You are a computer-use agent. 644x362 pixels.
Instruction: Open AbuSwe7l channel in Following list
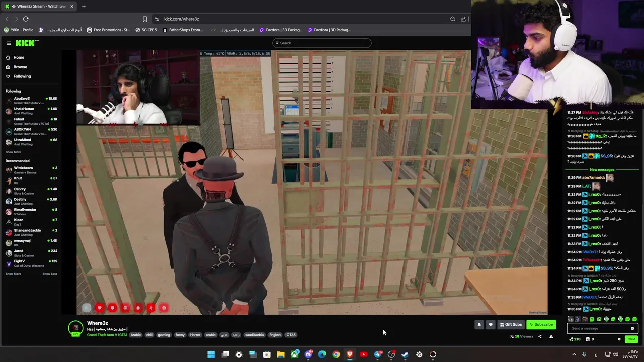coord(31,100)
